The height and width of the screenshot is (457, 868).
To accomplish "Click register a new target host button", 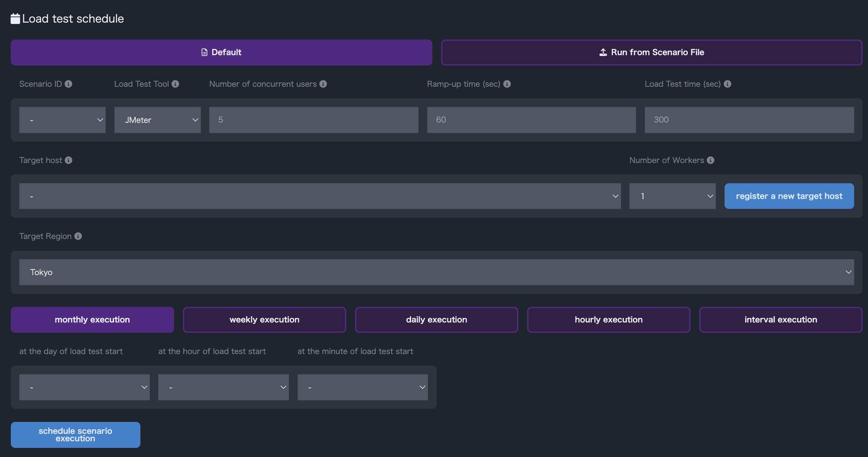I will 789,196.
